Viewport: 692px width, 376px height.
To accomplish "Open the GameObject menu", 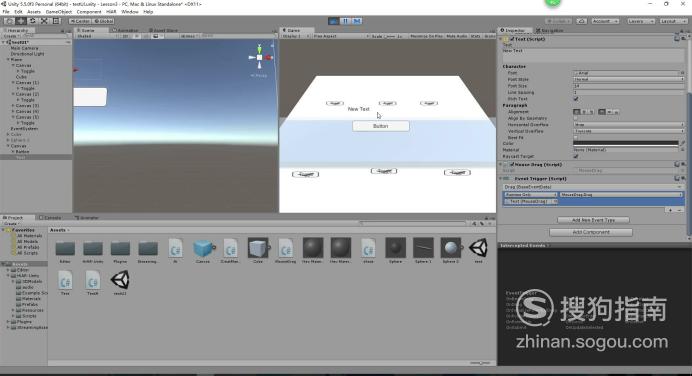I will [x=59, y=12].
